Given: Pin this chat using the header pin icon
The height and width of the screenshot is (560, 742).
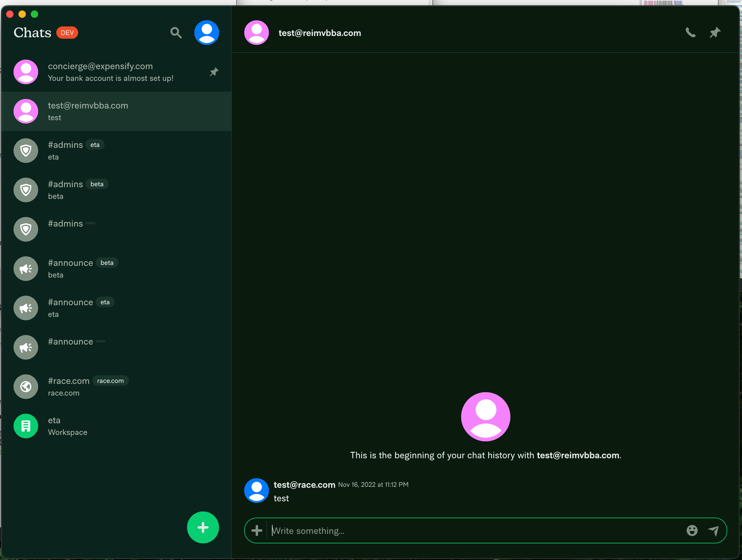Looking at the screenshot, I should point(715,33).
